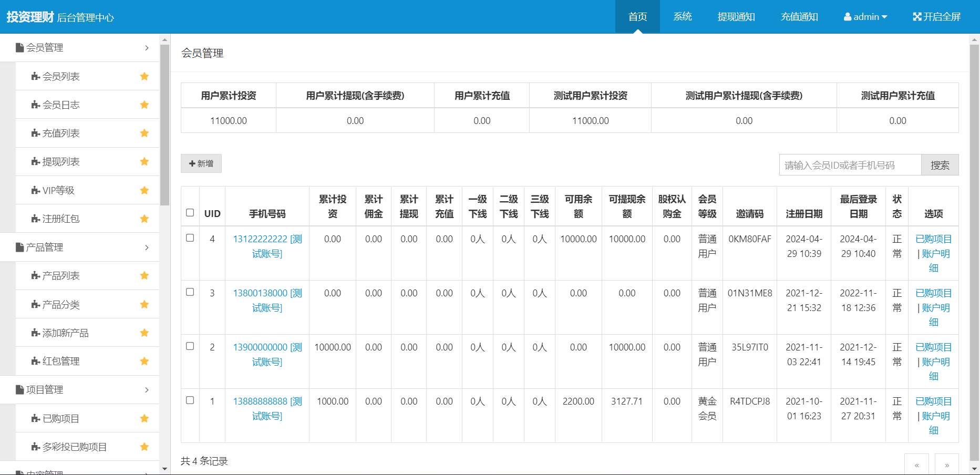
Task: Click the folder icon next to 产品管理
Action: coord(20,247)
